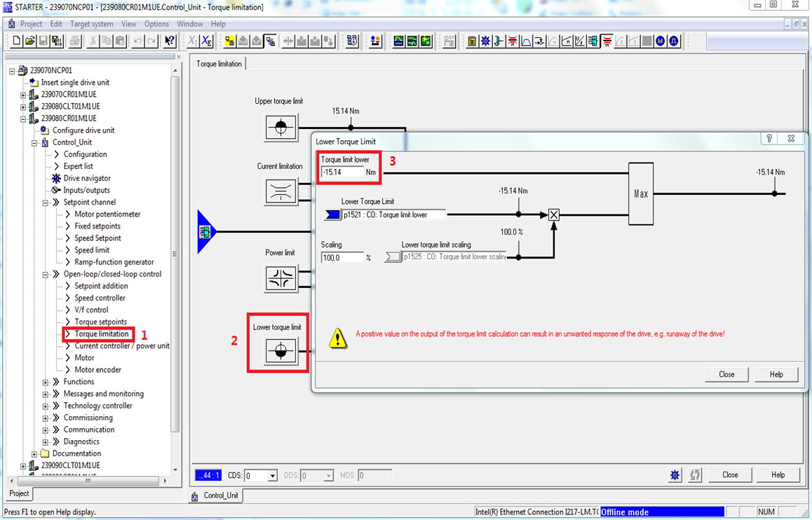
Task: Open the Upper torque limit block
Action: [x=280, y=128]
